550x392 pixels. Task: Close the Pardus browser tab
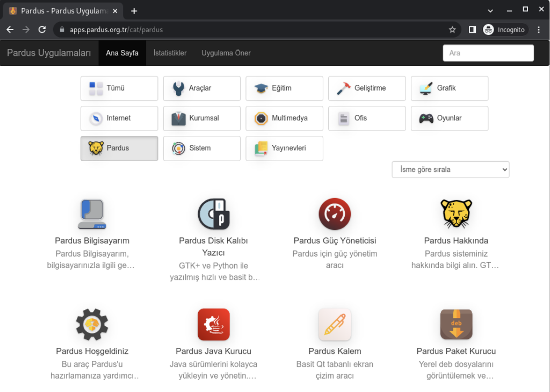115,11
